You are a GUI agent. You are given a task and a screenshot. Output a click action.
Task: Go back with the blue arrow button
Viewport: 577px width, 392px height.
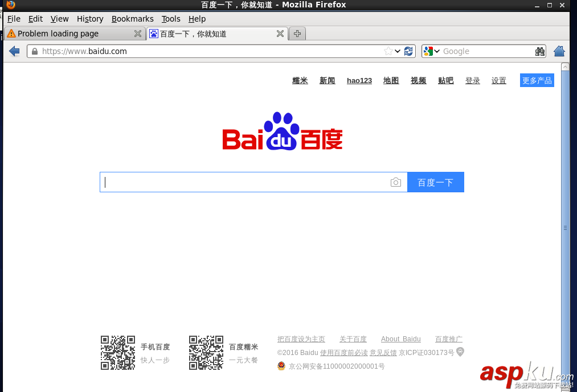(14, 51)
